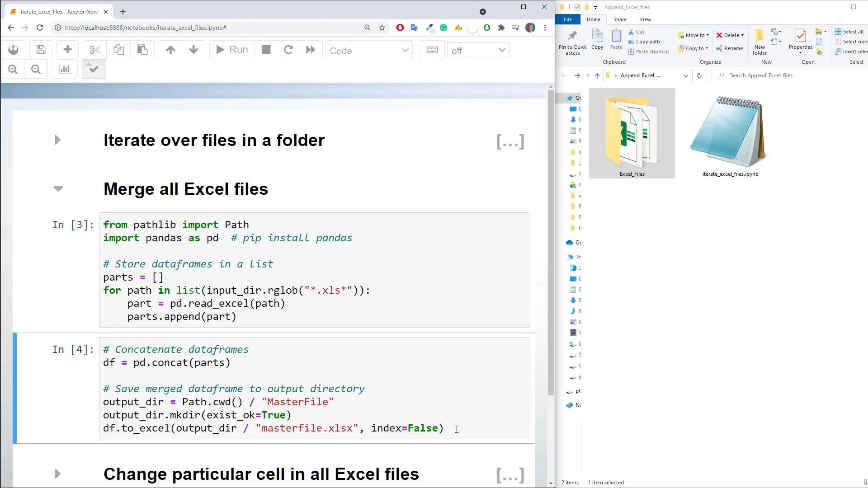The image size is (868, 488).
Task: Bookmark the page using the star
Action: click(x=382, y=28)
